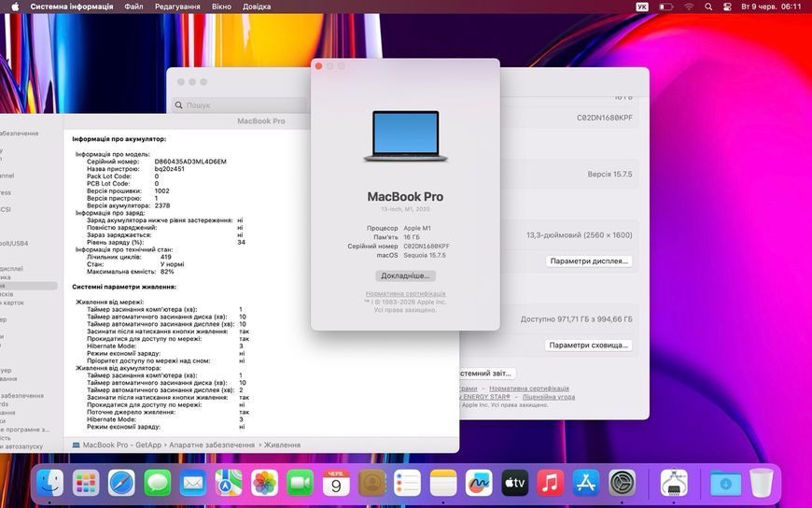This screenshot has width=812, height=508.
Task: Click the Wi-Fi icon in menu bar
Action: click(x=689, y=7)
